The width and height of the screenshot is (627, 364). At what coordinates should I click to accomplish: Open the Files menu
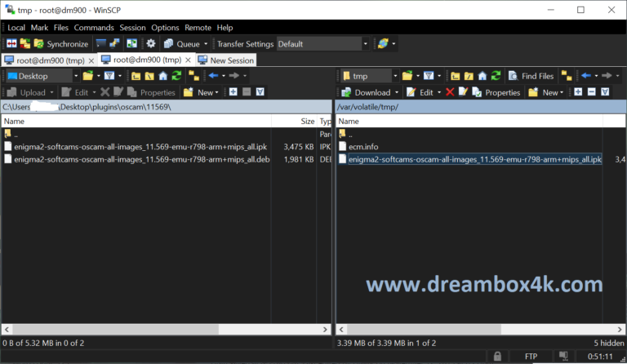tap(60, 28)
